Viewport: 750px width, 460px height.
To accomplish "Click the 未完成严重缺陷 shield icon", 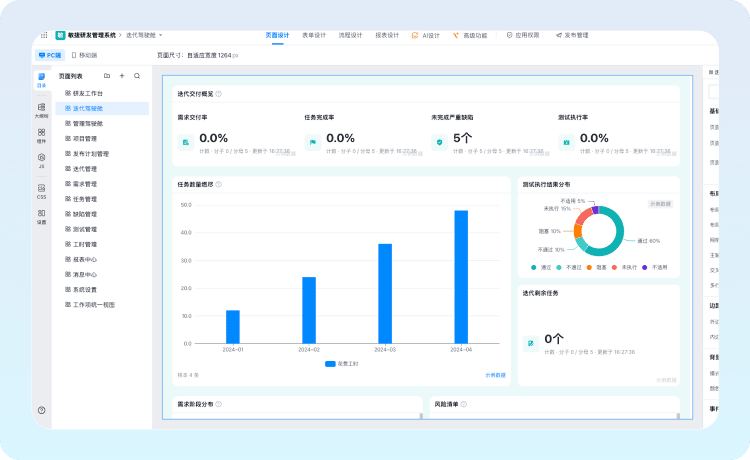I will point(439,142).
